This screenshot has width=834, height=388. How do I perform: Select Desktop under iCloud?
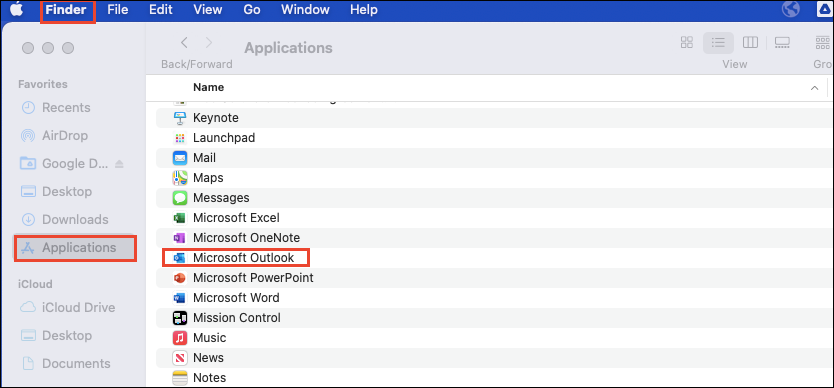[55, 335]
